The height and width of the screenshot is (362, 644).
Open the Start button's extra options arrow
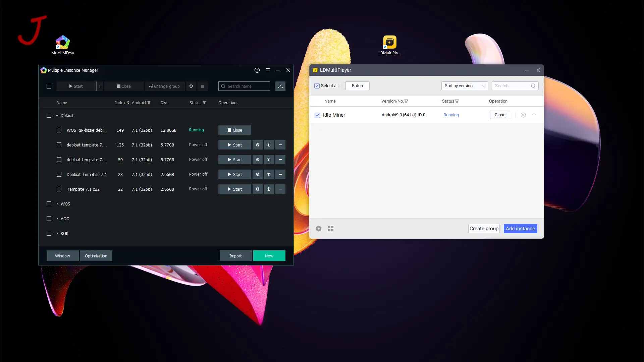click(100, 86)
